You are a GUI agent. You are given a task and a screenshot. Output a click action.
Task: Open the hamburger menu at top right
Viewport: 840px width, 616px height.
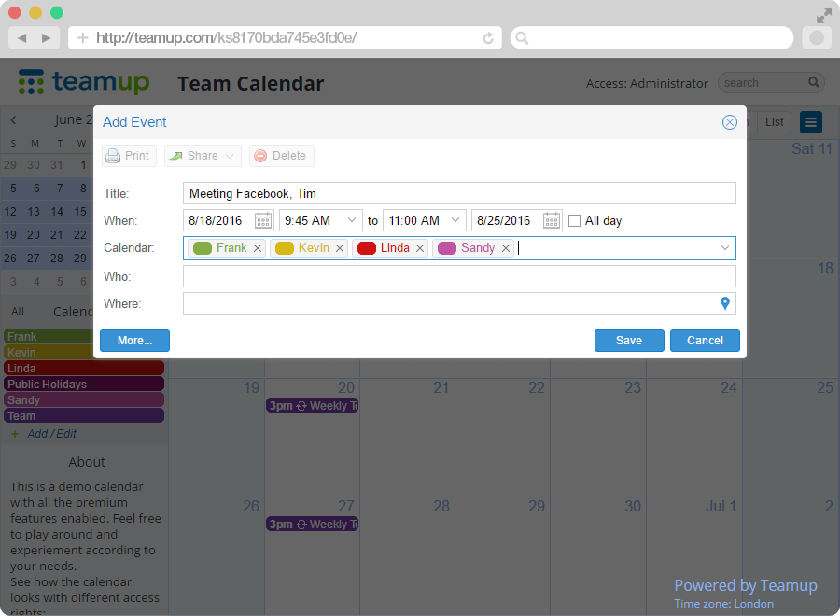(810, 122)
